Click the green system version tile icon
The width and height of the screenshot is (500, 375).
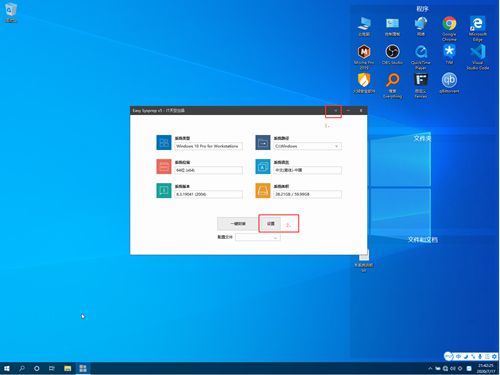click(x=164, y=191)
